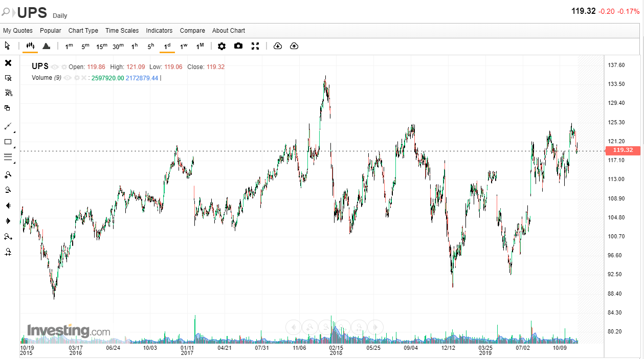Viewport: 644px width, 359px height.
Task: Save chart via cloud upload icon
Action: pyautogui.click(x=294, y=46)
